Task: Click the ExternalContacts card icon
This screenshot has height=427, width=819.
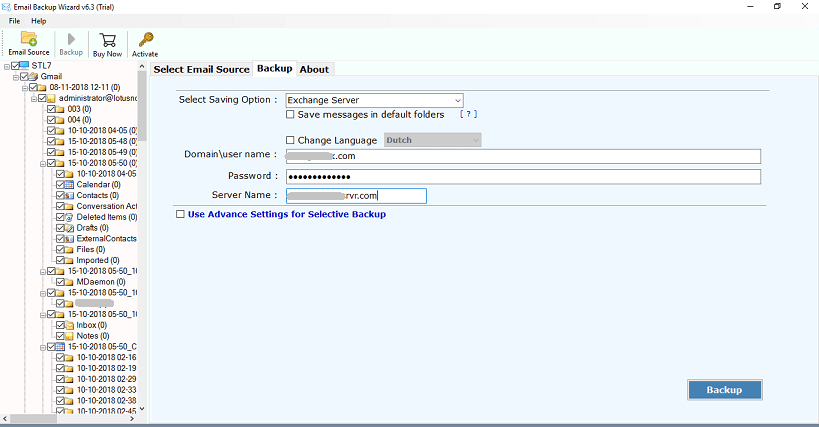Action: coord(69,239)
